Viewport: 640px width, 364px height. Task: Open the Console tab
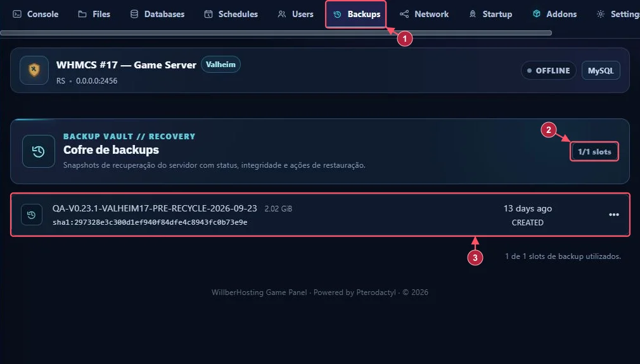[x=35, y=15]
